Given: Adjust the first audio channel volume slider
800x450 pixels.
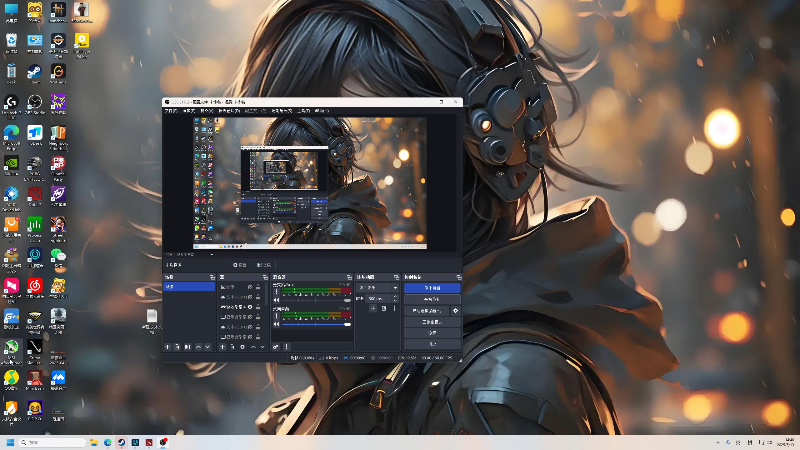Looking at the screenshot, I should [316, 300].
